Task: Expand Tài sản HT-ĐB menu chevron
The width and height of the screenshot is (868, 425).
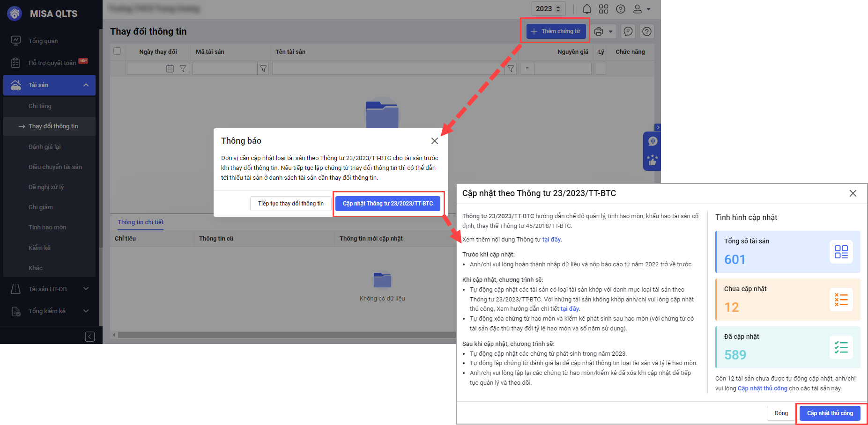Action: (86, 289)
